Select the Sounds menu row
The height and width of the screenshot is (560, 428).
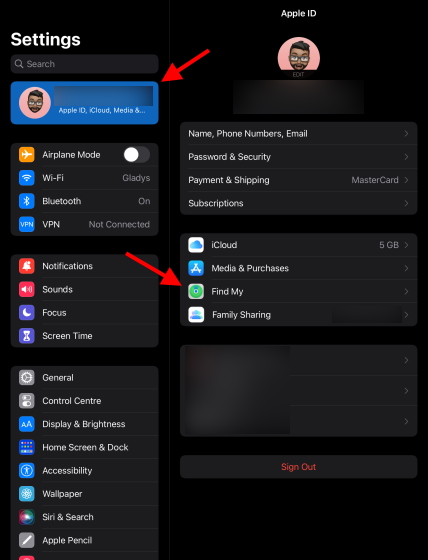pos(85,289)
